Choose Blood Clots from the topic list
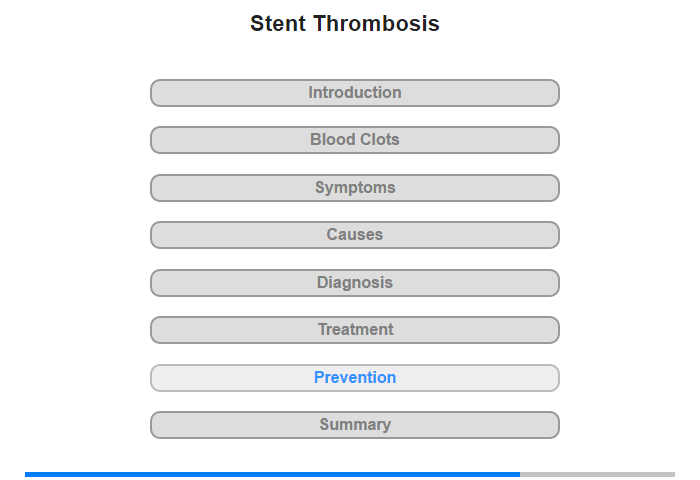Image resolution: width=700 pixels, height=480 pixels. (354, 140)
